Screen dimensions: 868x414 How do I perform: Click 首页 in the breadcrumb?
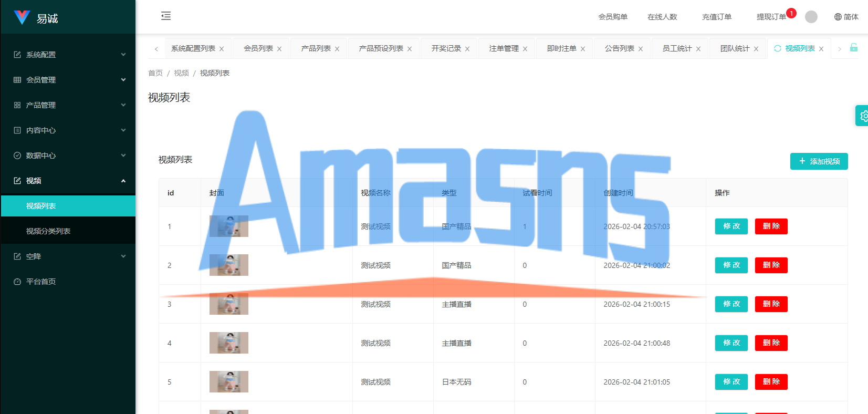point(155,73)
